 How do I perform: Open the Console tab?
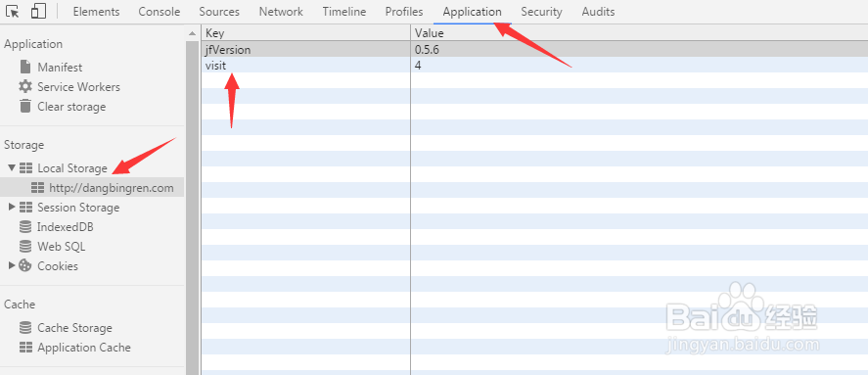pos(160,12)
